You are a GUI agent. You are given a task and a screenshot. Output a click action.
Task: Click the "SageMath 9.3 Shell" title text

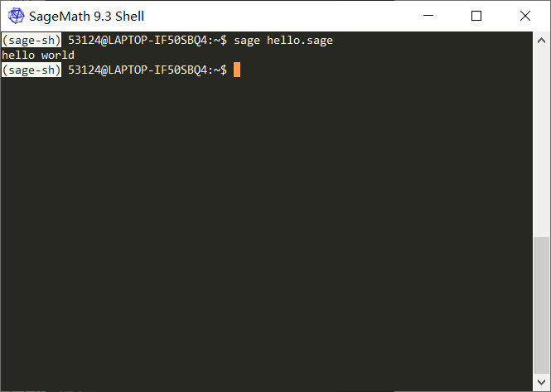coord(86,17)
